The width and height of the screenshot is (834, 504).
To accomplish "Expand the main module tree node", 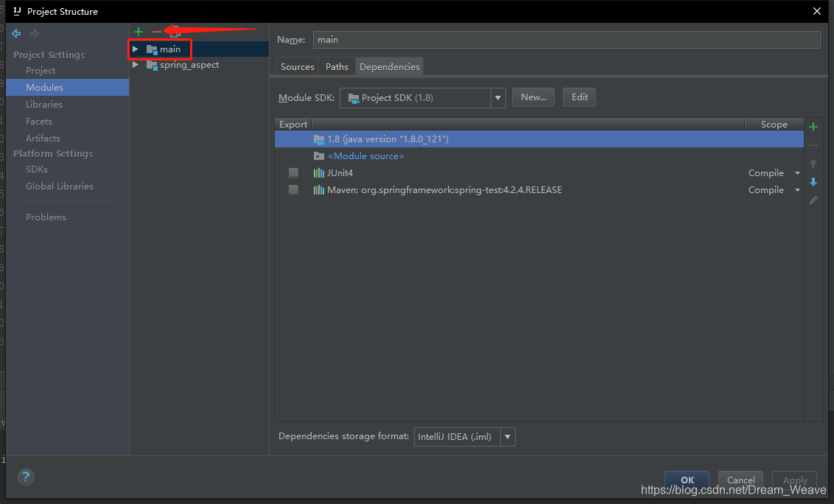I will (136, 49).
